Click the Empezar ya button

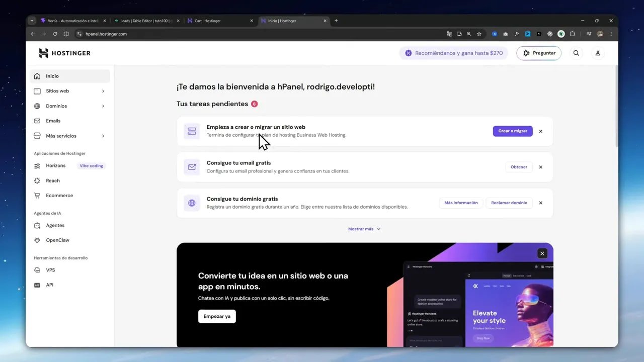217,316
